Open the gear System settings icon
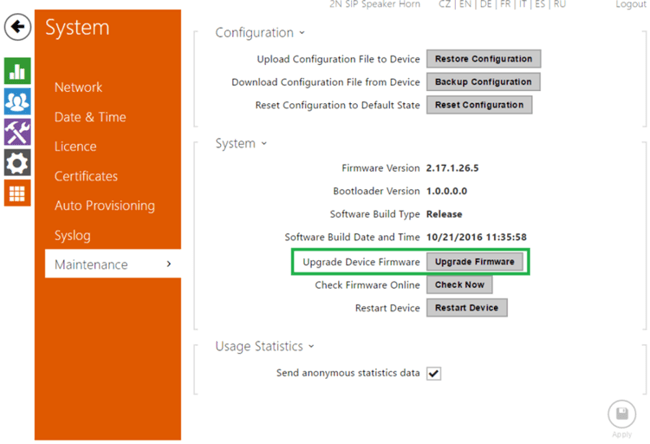The image size is (650, 444). click(17, 163)
